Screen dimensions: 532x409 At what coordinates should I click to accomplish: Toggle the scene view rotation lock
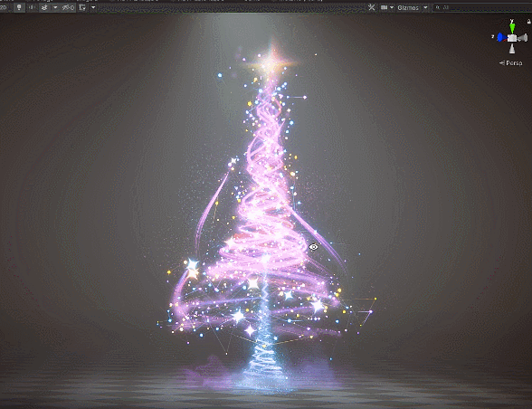(x=529, y=22)
